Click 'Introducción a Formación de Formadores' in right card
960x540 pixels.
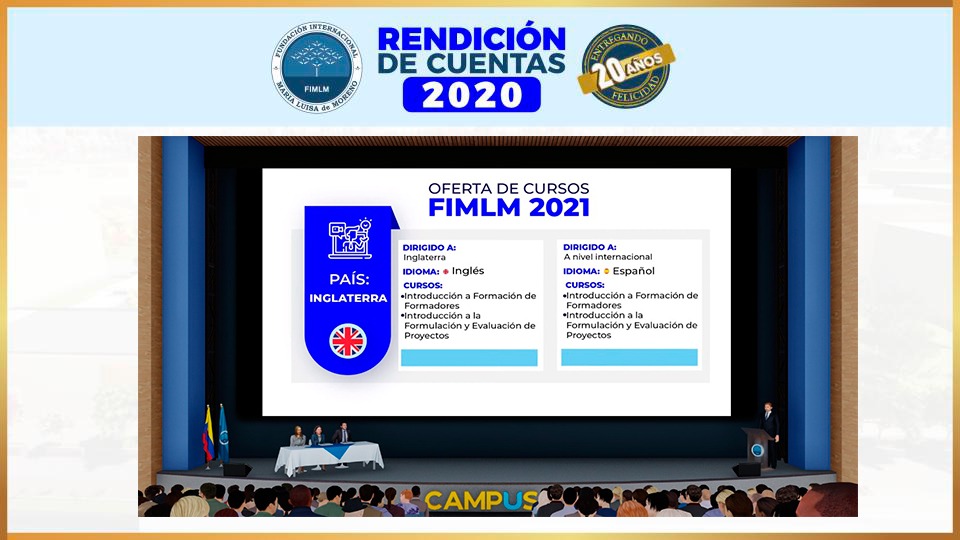pyautogui.click(x=631, y=300)
